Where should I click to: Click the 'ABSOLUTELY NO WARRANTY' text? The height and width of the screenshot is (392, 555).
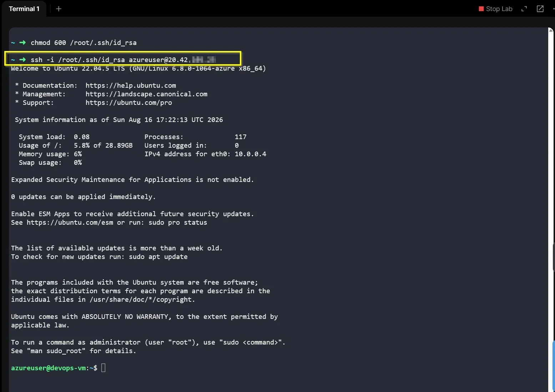(x=125, y=317)
